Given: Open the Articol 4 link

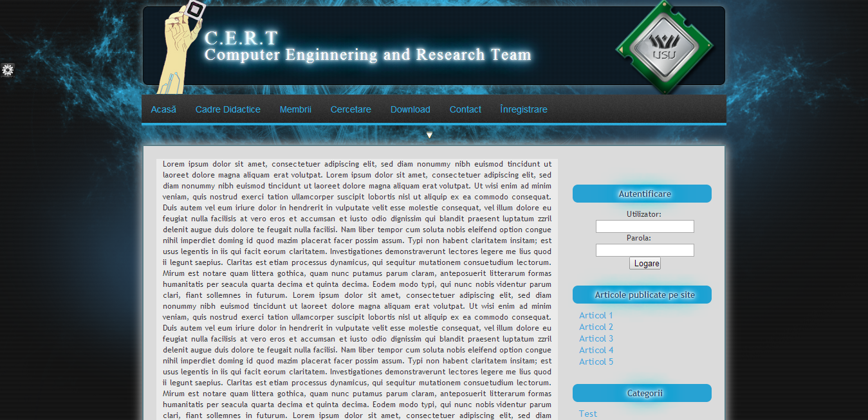Looking at the screenshot, I should 596,350.
